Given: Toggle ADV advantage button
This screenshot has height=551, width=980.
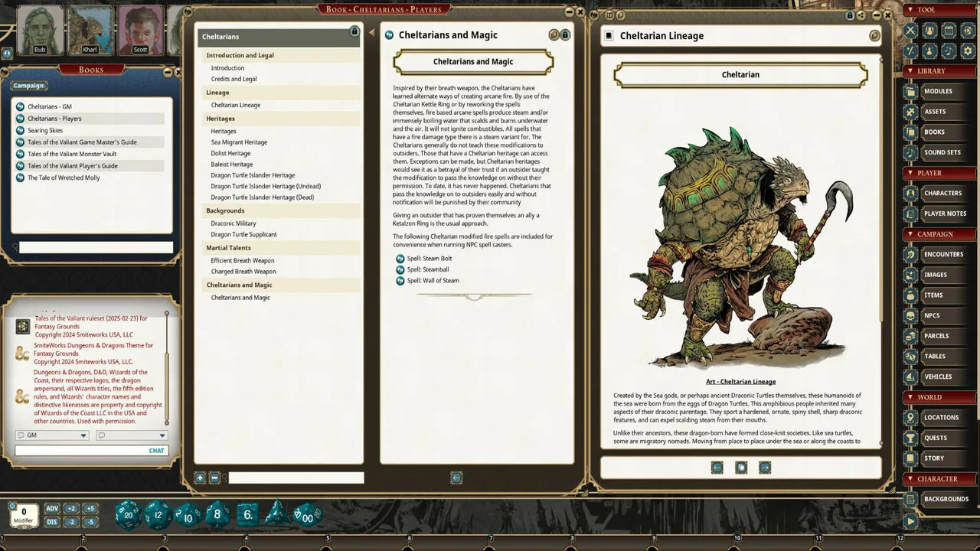Looking at the screenshot, I should (x=52, y=509).
